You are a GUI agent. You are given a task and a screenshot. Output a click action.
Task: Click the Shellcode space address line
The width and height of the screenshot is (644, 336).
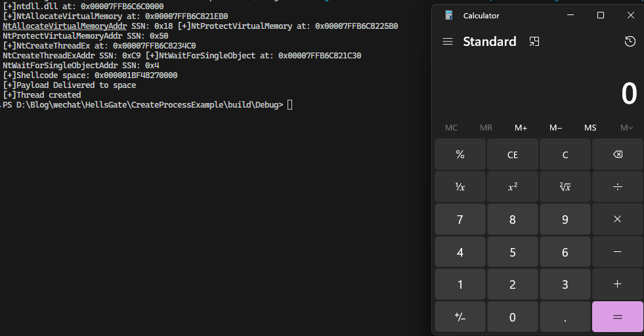[90, 75]
